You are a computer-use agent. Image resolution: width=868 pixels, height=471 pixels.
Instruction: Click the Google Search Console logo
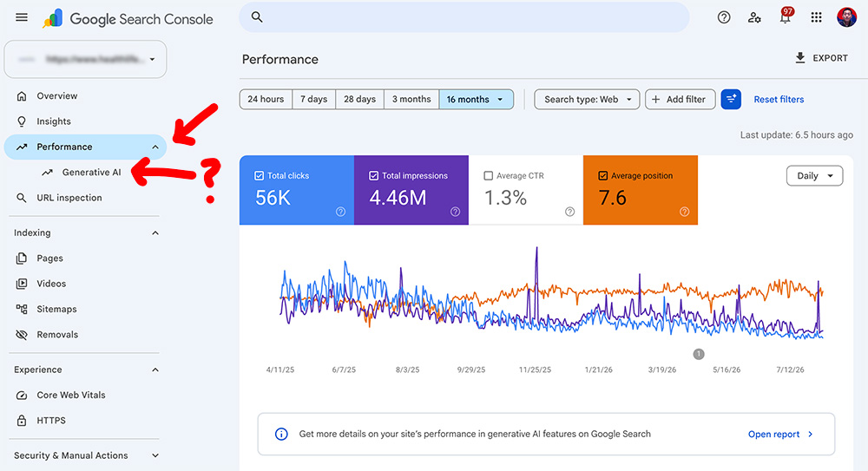tap(128, 19)
